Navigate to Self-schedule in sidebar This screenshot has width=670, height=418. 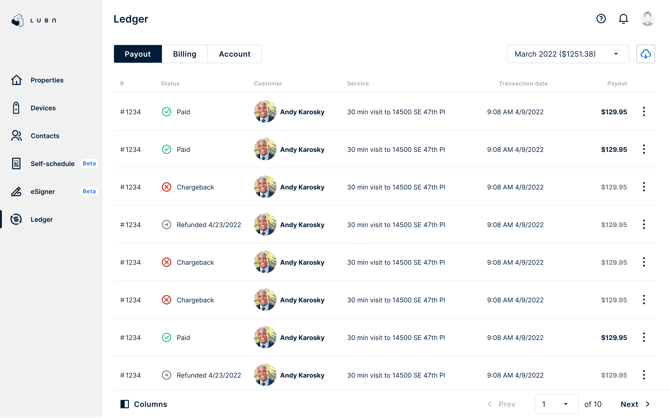point(52,163)
